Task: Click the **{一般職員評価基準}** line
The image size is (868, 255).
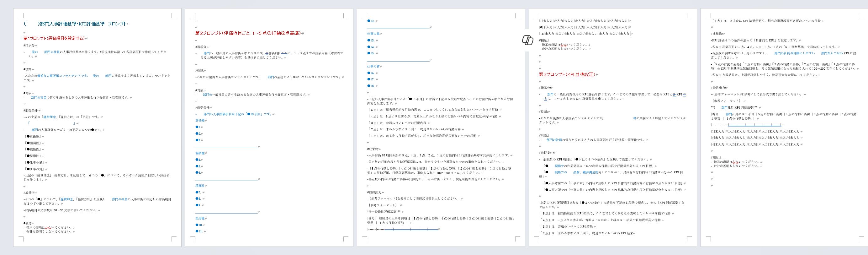Action: [384, 212]
